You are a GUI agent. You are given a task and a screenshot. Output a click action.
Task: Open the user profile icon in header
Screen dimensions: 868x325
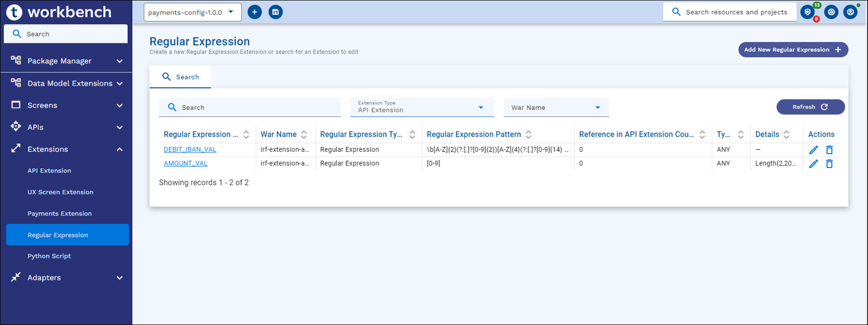pyautogui.click(x=850, y=12)
